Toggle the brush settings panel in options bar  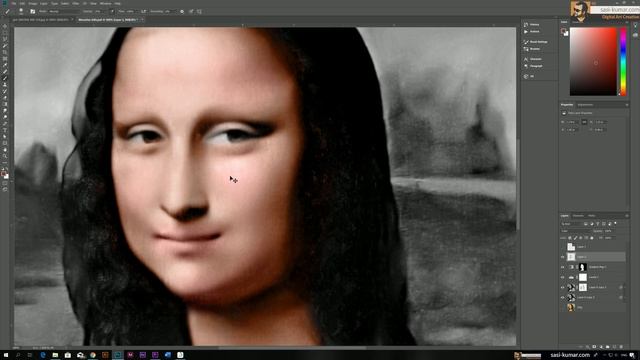33,11
